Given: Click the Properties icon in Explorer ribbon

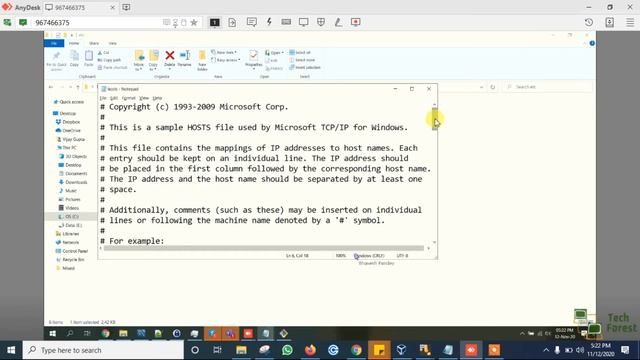Looking at the screenshot, I should click(253, 59).
